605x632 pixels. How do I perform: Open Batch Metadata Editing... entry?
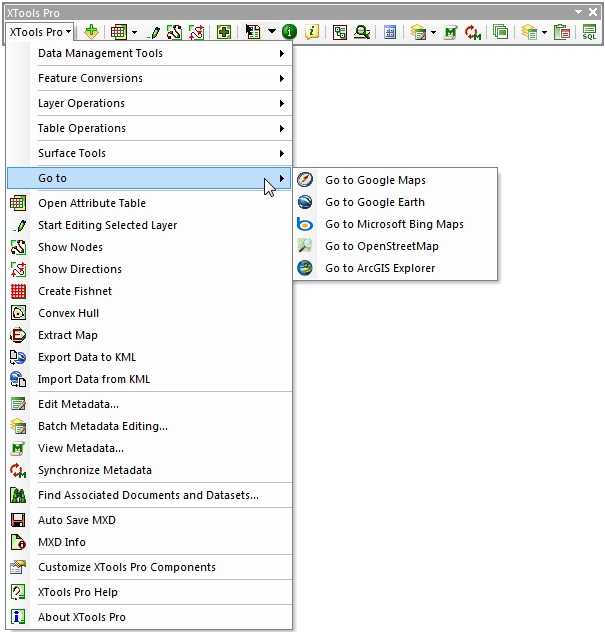[150, 426]
